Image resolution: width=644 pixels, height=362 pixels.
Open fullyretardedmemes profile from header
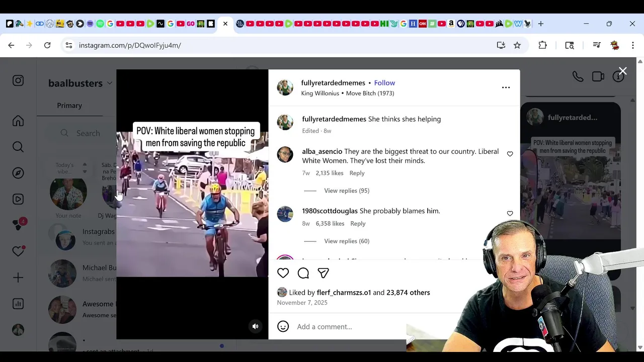(333, 83)
